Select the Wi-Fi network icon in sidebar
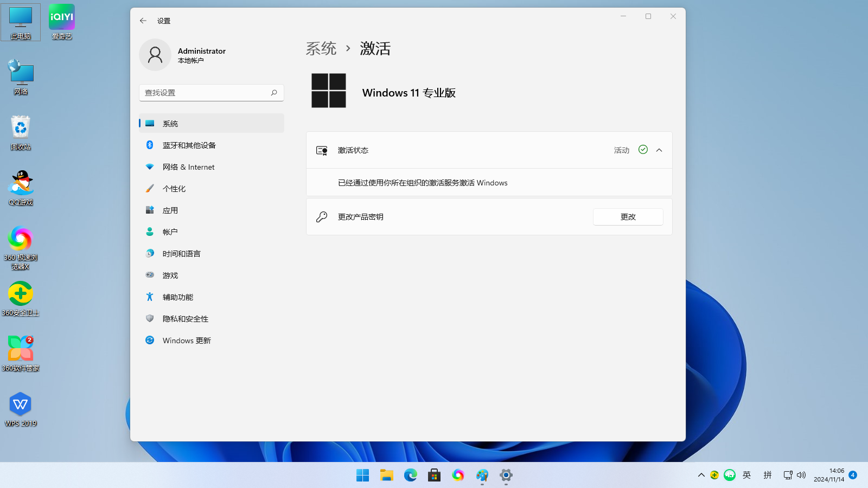The width and height of the screenshot is (868, 488). tap(150, 166)
